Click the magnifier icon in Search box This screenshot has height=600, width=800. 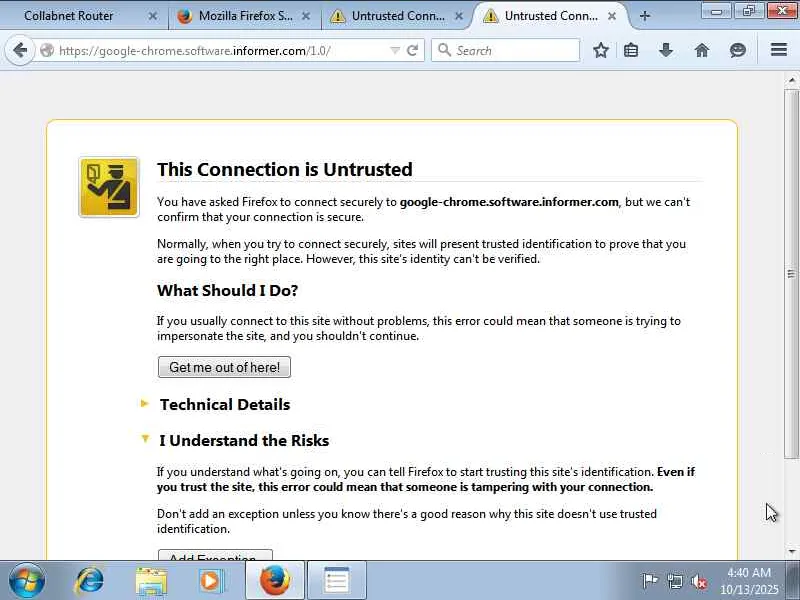click(x=445, y=50)
